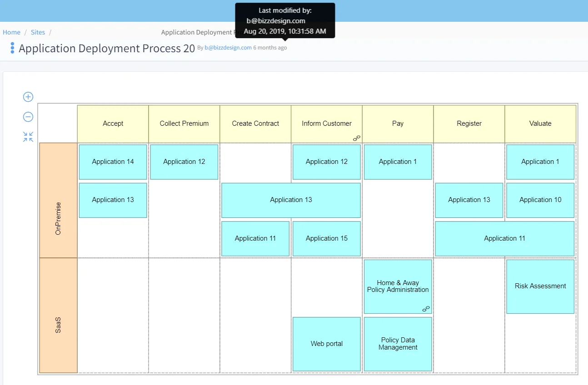
Task: Open the Home breadcrumb link
Action: point(11,32)
